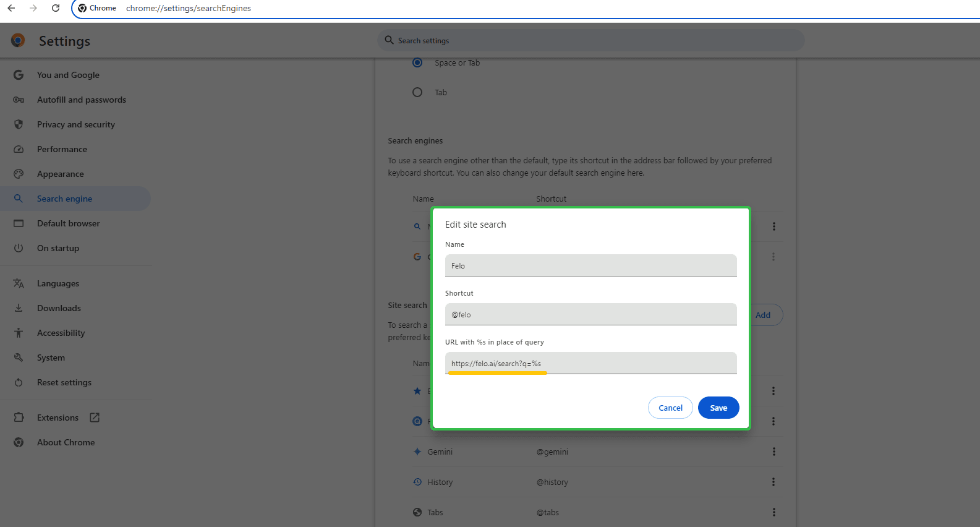This screenshot has width=980, height=527.
Task: Open Languages settings
Action: point(58,283)
